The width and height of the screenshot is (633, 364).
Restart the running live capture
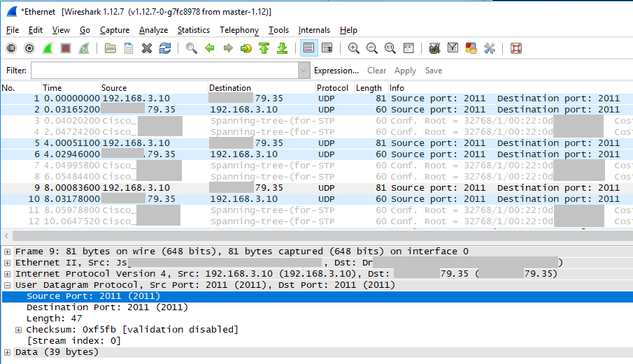84,48
